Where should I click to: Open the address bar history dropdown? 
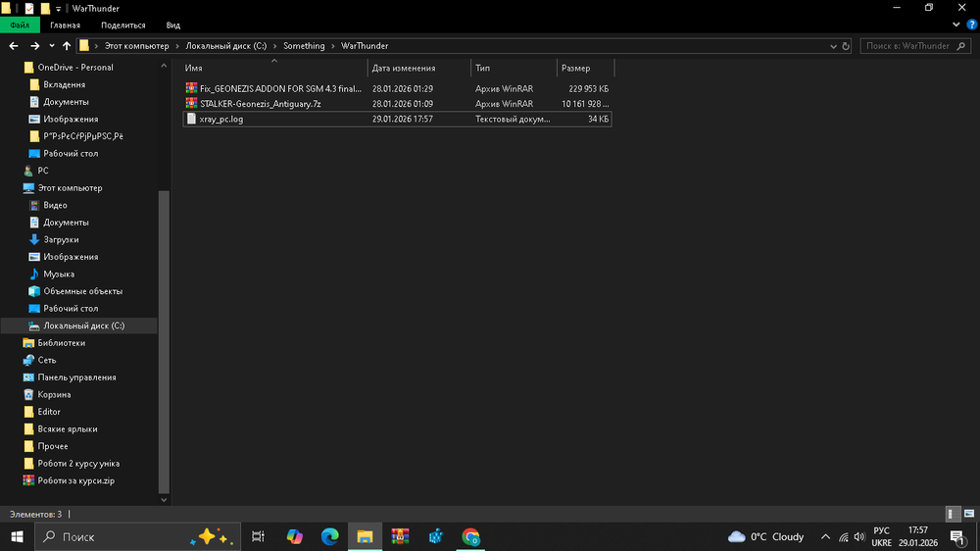point(833,46)
